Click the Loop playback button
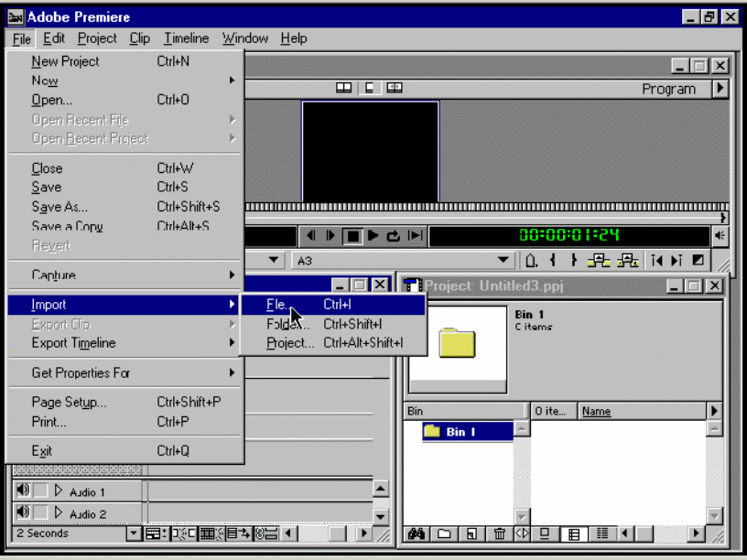The height and width of the screenshot is (560, 747). [394, 236]
